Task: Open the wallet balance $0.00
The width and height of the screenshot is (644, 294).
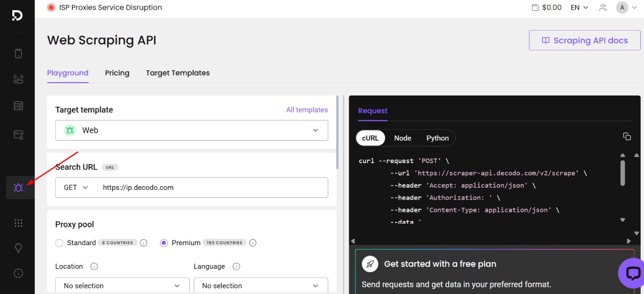Action: pyautogui.click(x=546, y=8)
